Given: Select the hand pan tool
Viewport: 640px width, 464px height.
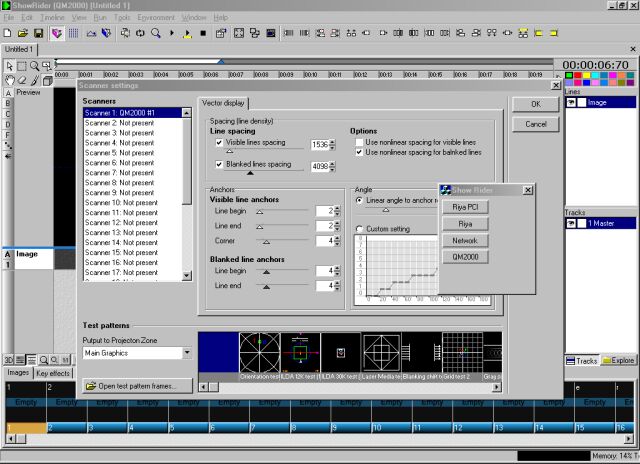Looking at the screenshot, I should [x=9, y=80].
